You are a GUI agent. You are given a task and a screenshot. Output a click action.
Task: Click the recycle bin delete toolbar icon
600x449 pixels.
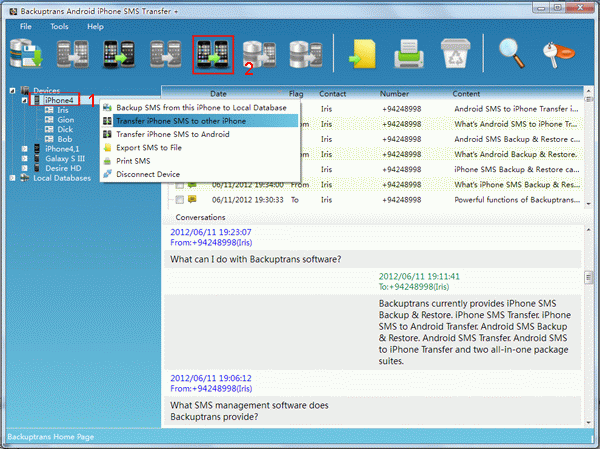click(455, 54)
